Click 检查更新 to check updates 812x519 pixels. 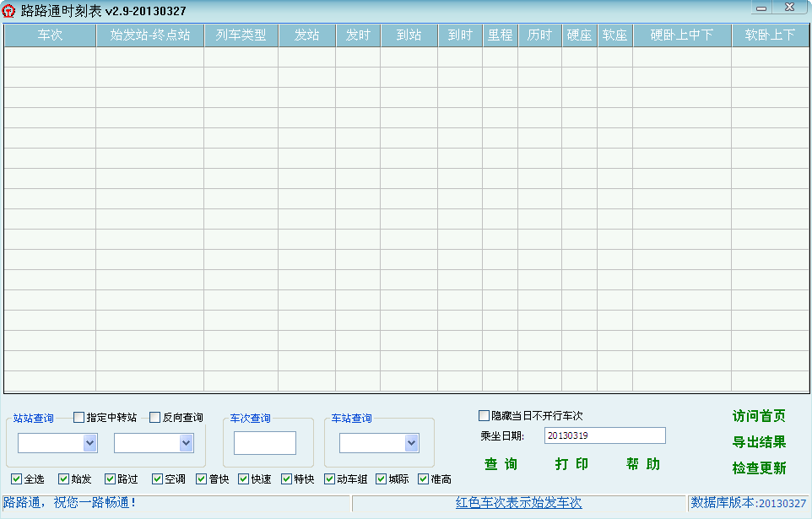[x=759, y=468]
